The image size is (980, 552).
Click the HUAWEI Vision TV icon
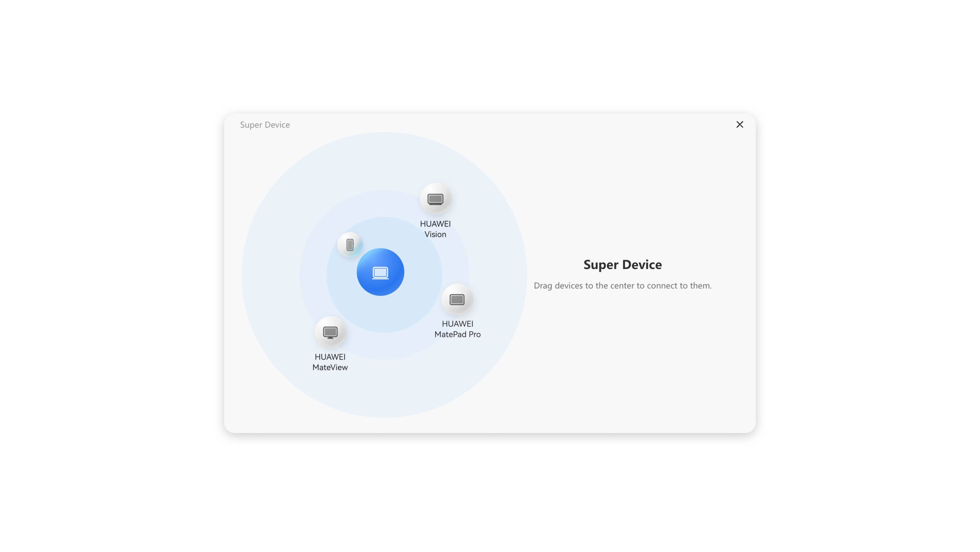pyautogui.click(x=435, y=198)
